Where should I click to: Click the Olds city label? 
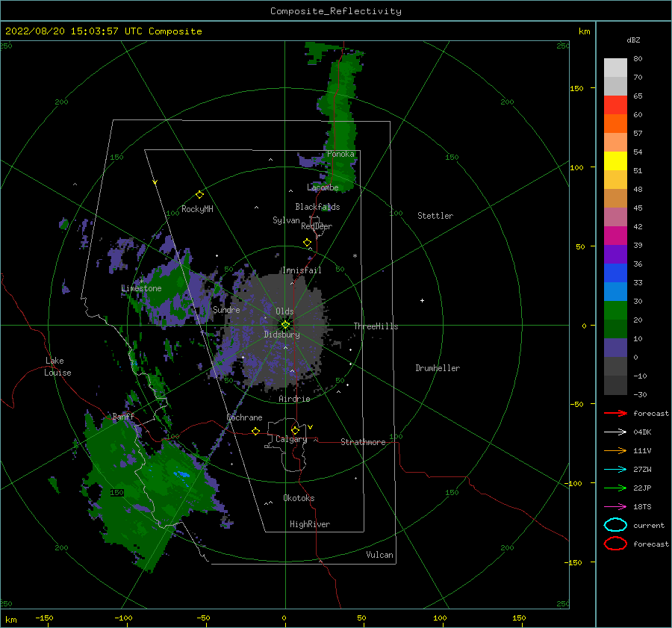click(x=284, y=311)
